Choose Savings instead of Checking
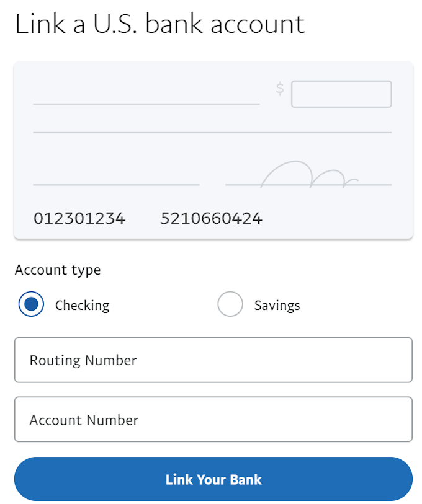Viewport: 422px width, 504px height. 230,304
